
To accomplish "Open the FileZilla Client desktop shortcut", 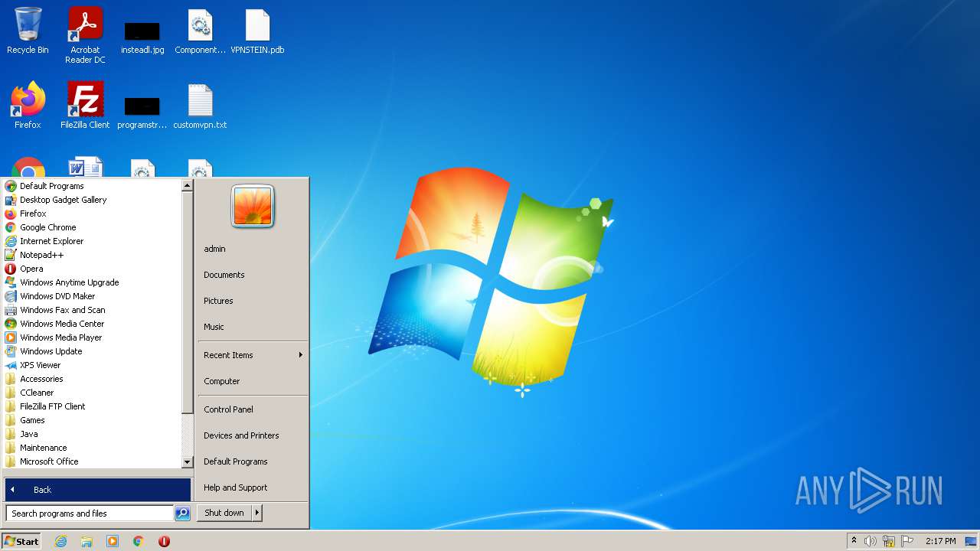I will pos(85,106).
